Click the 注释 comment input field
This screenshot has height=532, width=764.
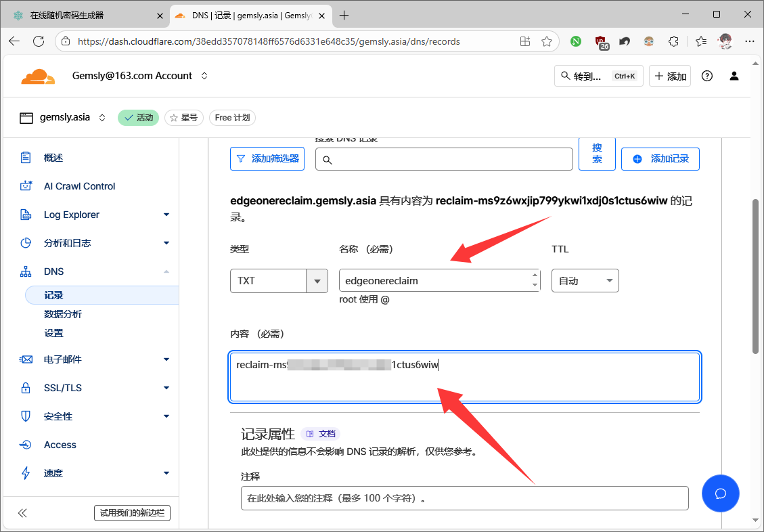click(464, 498)
